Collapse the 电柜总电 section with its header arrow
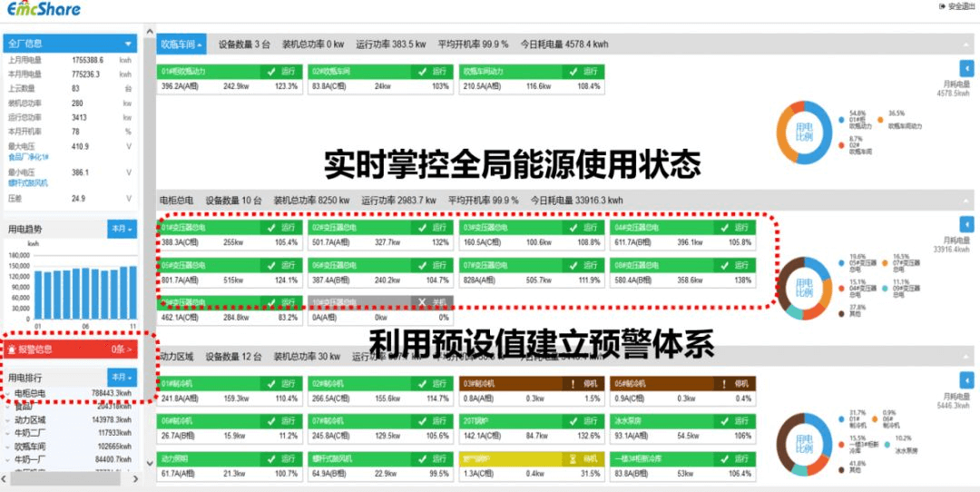980x492 pixels. point(966,201)
